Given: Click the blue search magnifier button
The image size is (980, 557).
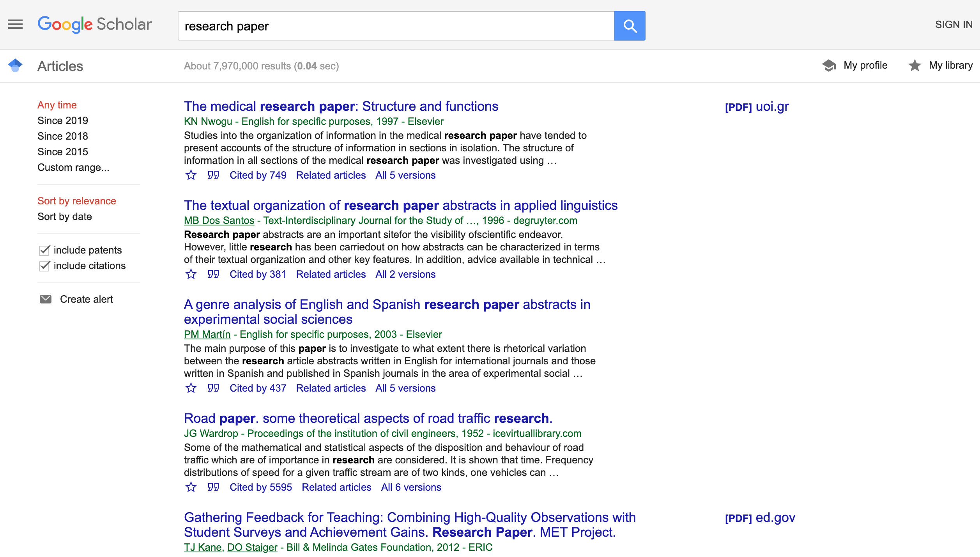Looking at the screenshot, I should (630, 26).
